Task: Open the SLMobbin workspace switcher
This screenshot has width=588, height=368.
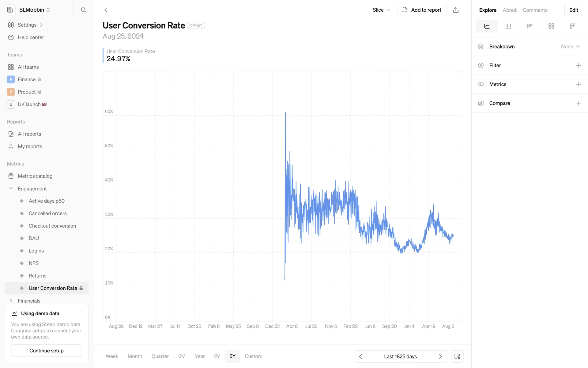Action: click(34, 10)
